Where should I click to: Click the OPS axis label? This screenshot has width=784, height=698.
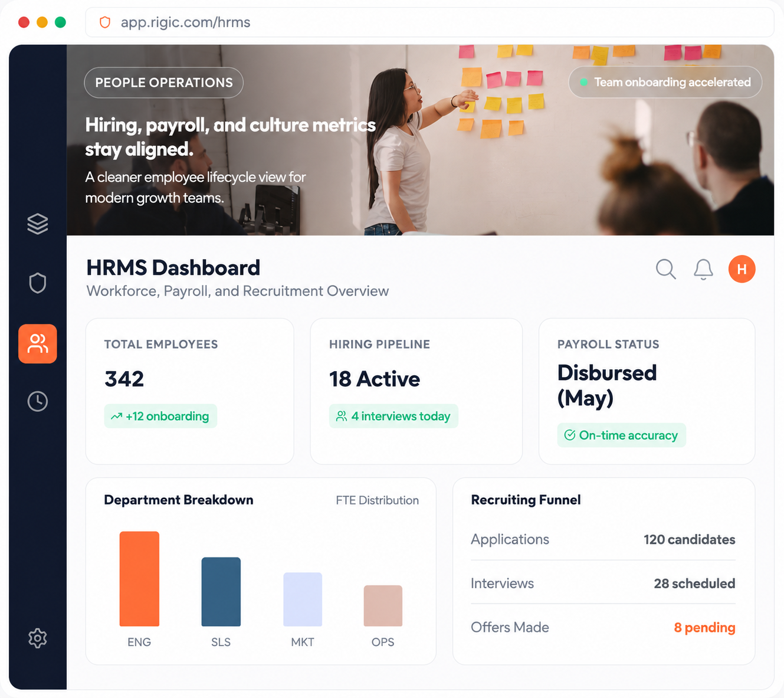click(383, 642)
